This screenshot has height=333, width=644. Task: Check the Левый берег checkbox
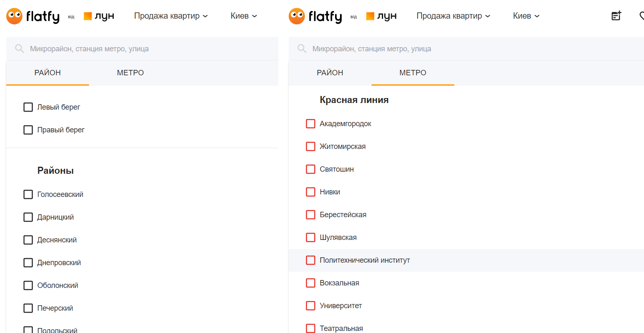pyautogui.click(x=28, y=107)
